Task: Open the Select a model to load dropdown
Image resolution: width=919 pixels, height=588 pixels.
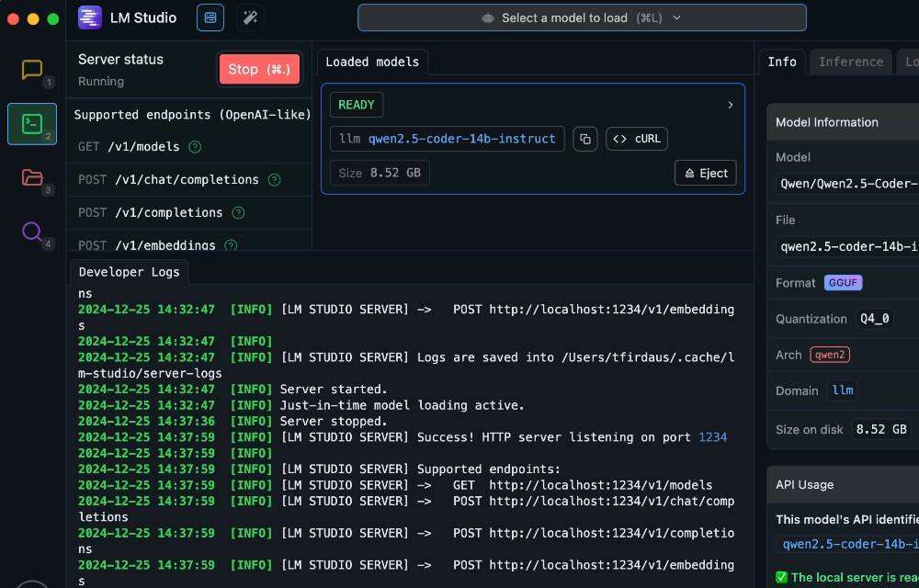Action: (x=582, y=17)
